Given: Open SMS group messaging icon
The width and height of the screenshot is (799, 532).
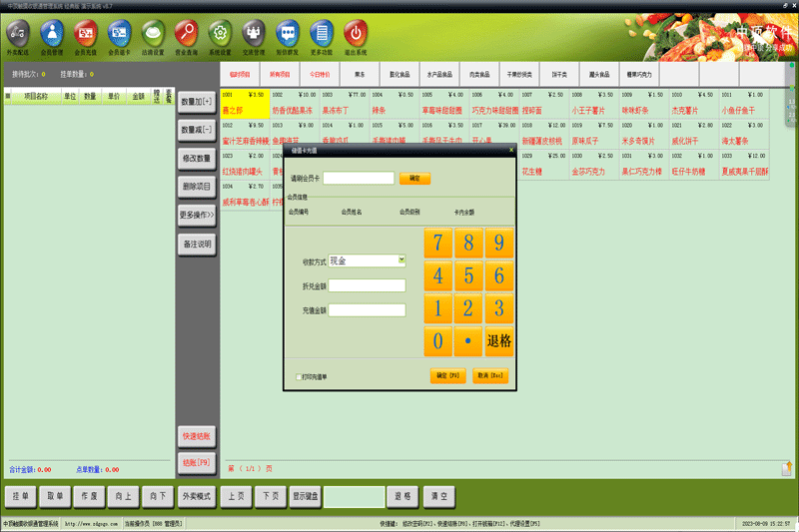Looking at the screenshot, I should pyautogui.click(x=288, y=34).
